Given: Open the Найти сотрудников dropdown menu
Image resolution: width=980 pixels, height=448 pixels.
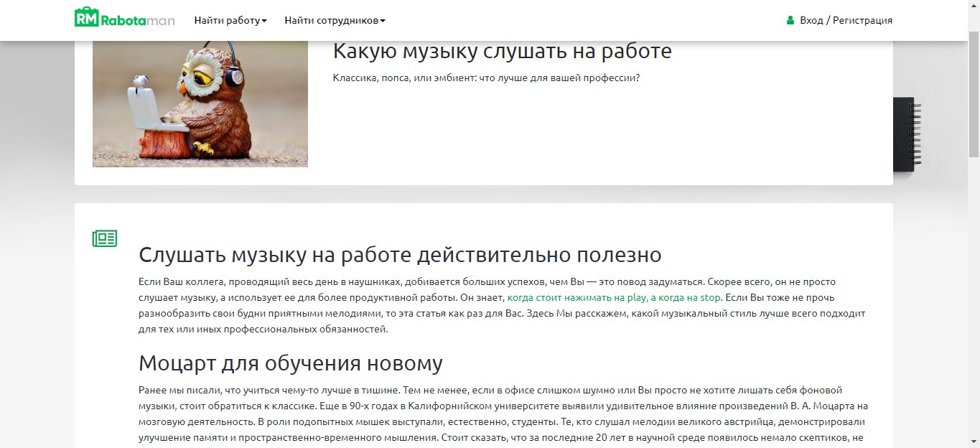Looking at the screenshot, I should click(335, 20).
